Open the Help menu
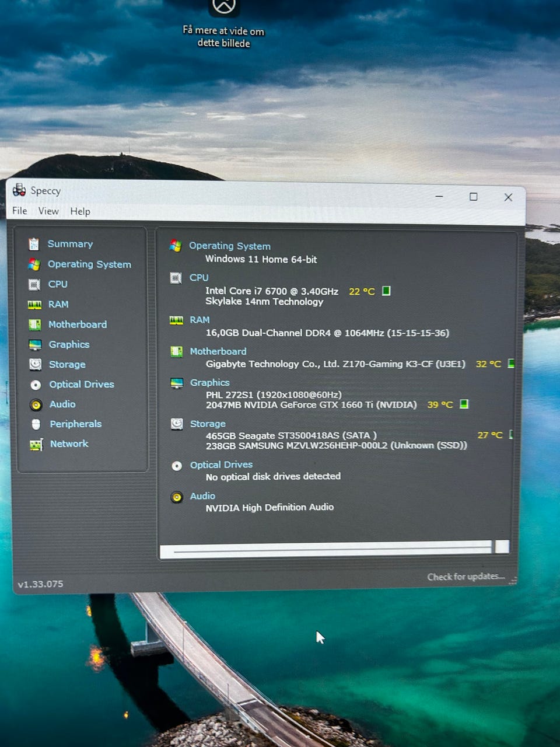The width and height of the screenshot is (560, 747). [x=80, y=211]
